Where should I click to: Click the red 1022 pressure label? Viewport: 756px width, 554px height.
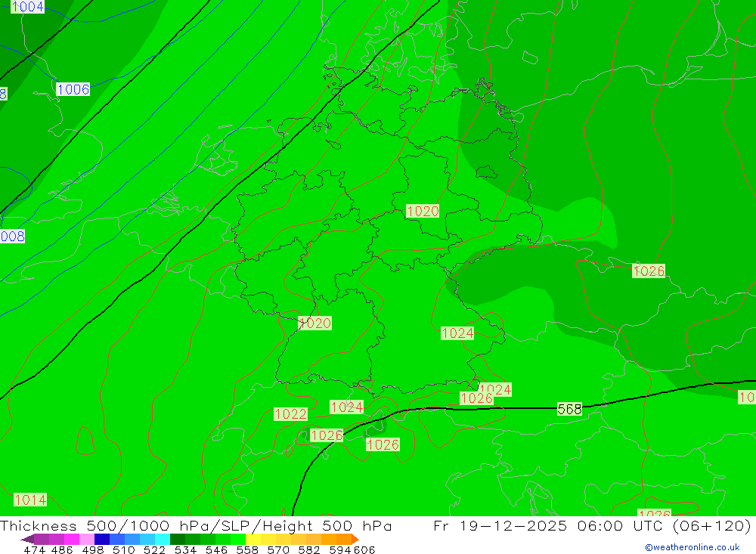(290, 413)
